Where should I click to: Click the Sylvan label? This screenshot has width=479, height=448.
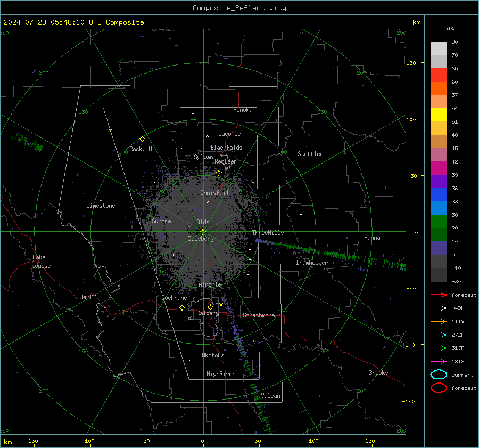(203, 157)
